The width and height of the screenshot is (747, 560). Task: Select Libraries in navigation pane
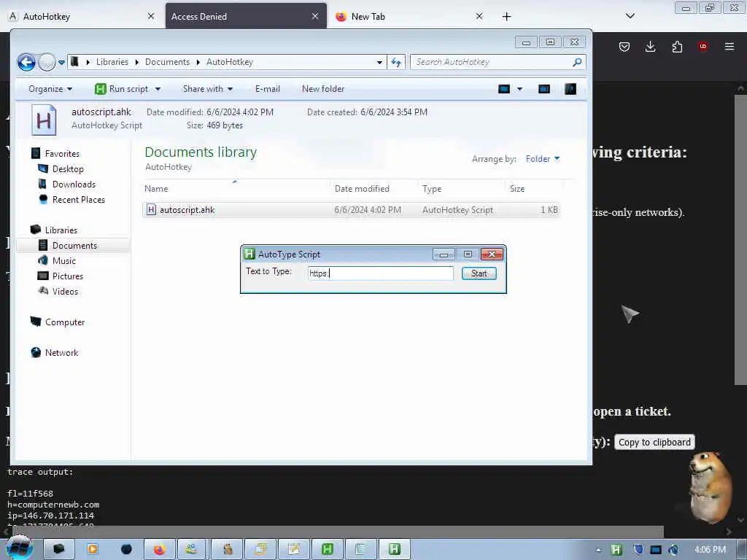point(54,230)
